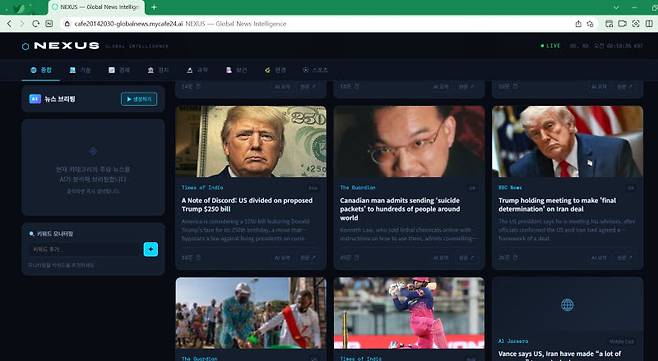The image size is (658, 361).
Task: Toggle the browser side panel icon
Action: [649, 24]
